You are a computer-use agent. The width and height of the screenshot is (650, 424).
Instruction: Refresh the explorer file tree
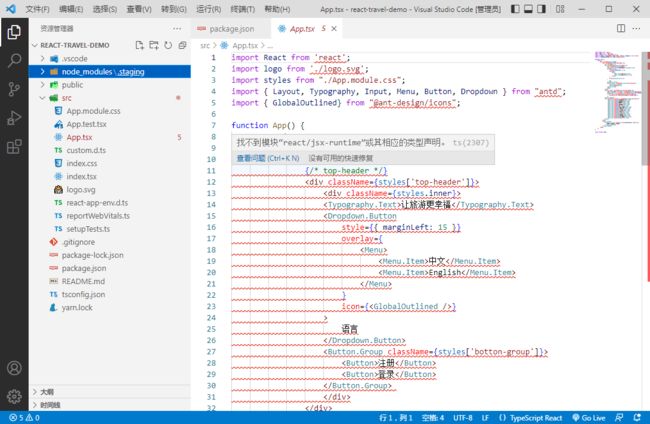coord(168,45)
